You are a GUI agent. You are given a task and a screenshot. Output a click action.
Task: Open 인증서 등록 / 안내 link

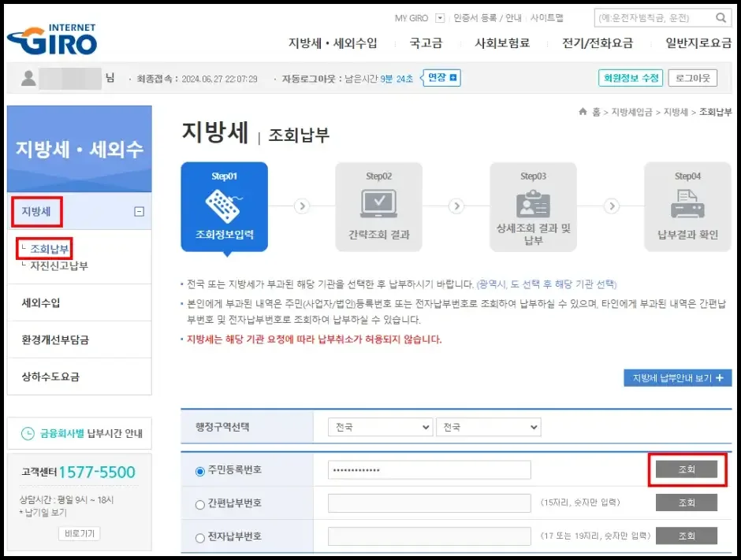pyautogui.click(x=487, y=18)
